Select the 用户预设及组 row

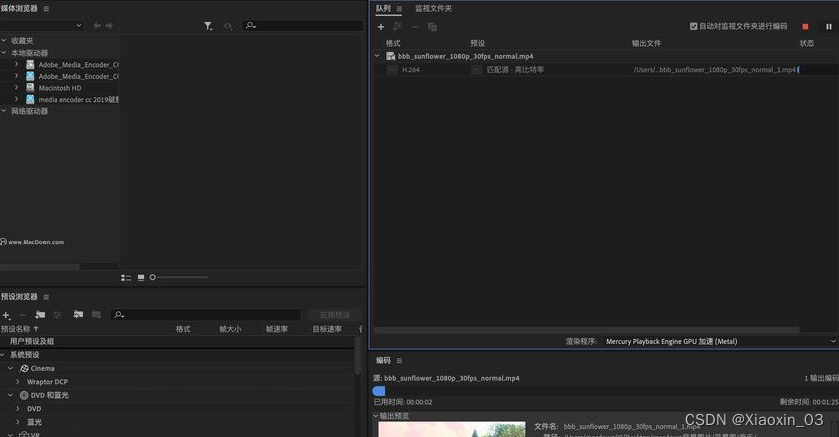[177, 341]
